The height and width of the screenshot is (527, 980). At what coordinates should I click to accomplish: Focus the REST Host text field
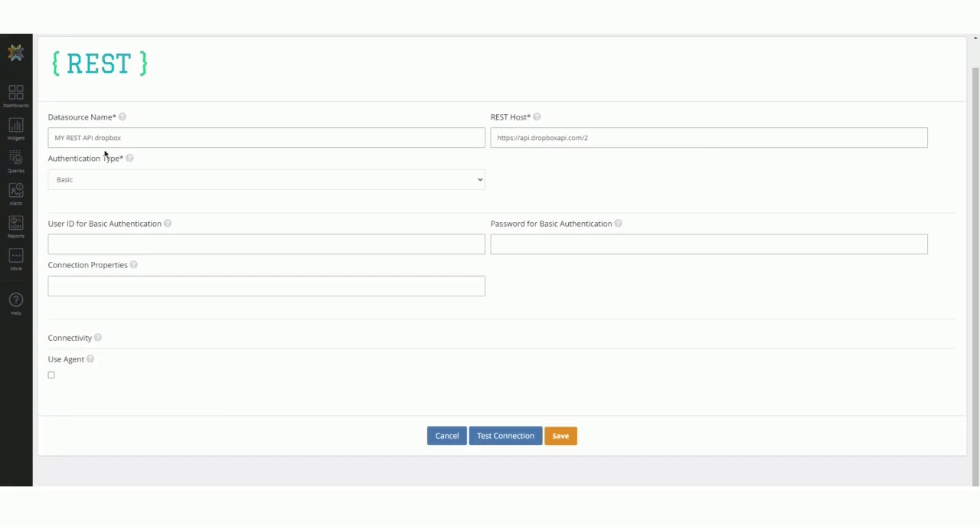(709, 138)
